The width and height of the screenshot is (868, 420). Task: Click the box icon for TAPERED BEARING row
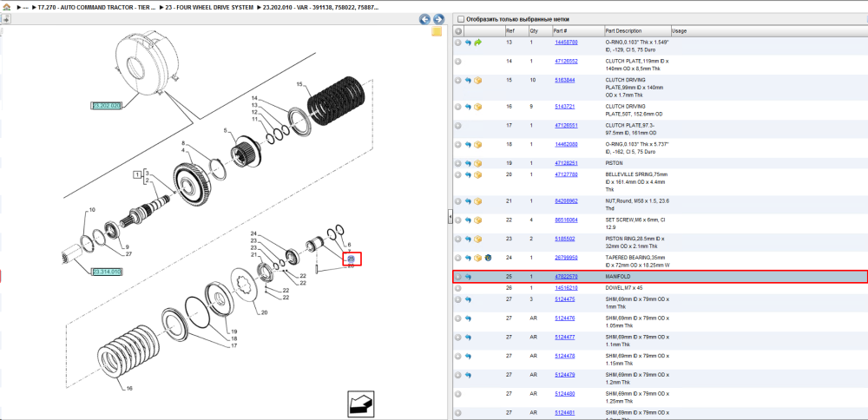coord(477,258)
